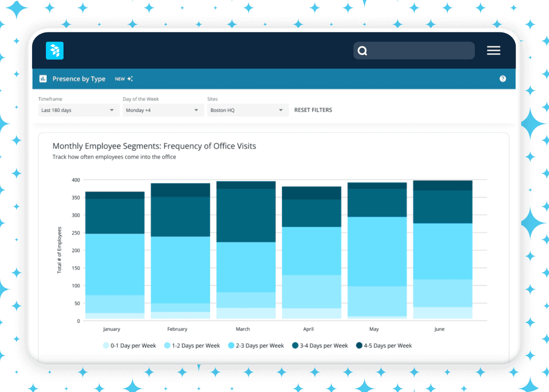This screenshot has width=549, height=392.
Task: Open the Timeframe dropdown showing Last 180 days
Action: (x=78, y=110)
